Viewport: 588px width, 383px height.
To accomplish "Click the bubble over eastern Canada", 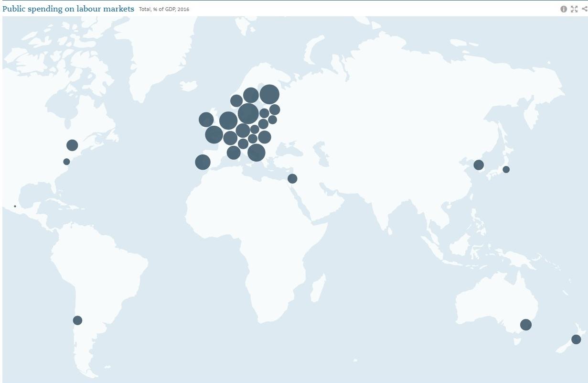I will tap(72, 145).
